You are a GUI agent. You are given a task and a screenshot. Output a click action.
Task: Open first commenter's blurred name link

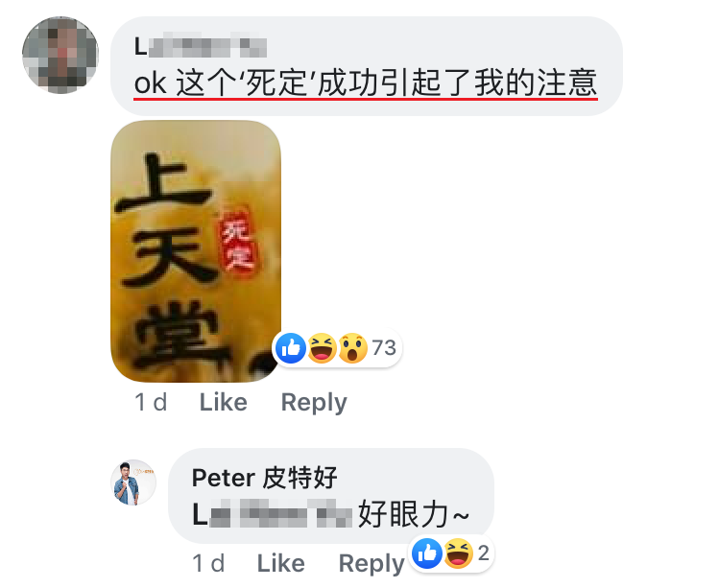click(201, 46)
